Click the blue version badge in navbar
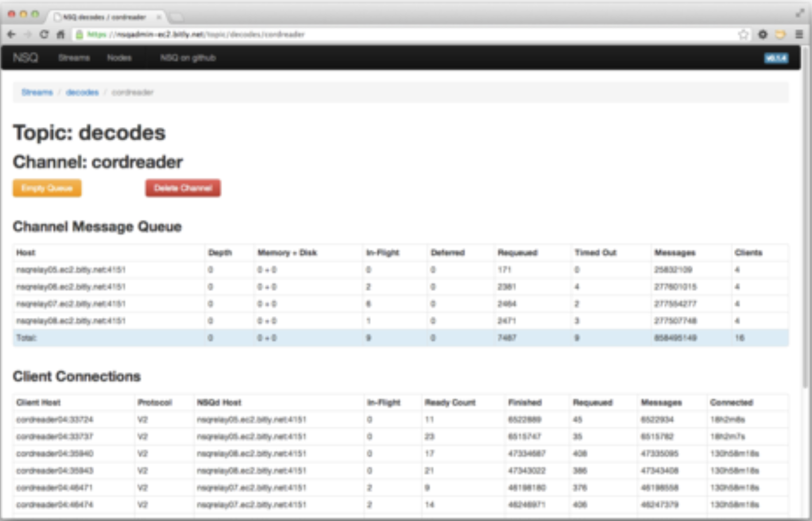The height and width of the screenshot is (521, 812). tap(776, 58)
